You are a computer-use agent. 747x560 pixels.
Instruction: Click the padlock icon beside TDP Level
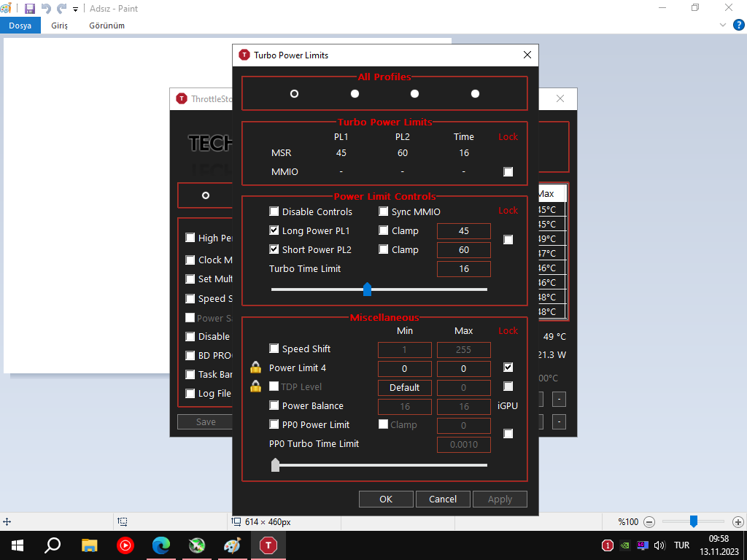point(256,386)
